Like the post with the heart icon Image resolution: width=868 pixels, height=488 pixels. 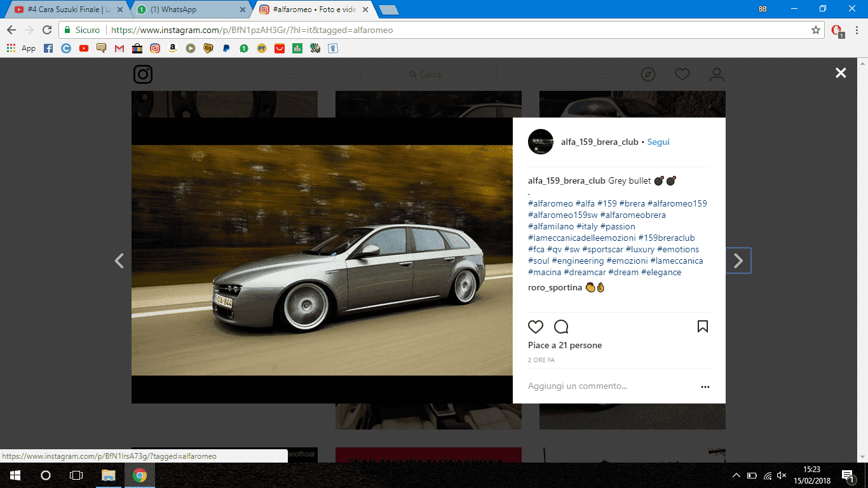point(536,327)
